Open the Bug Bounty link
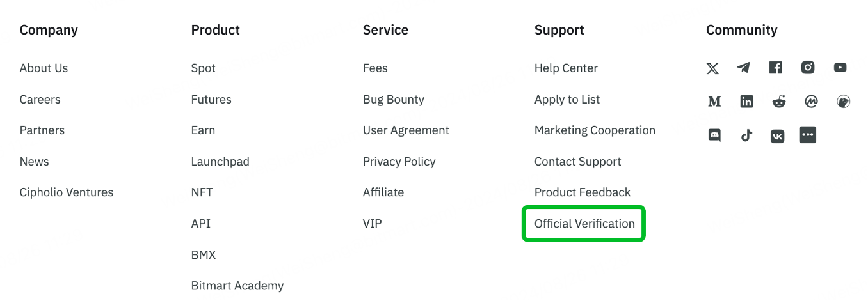 tap(393, 100)
